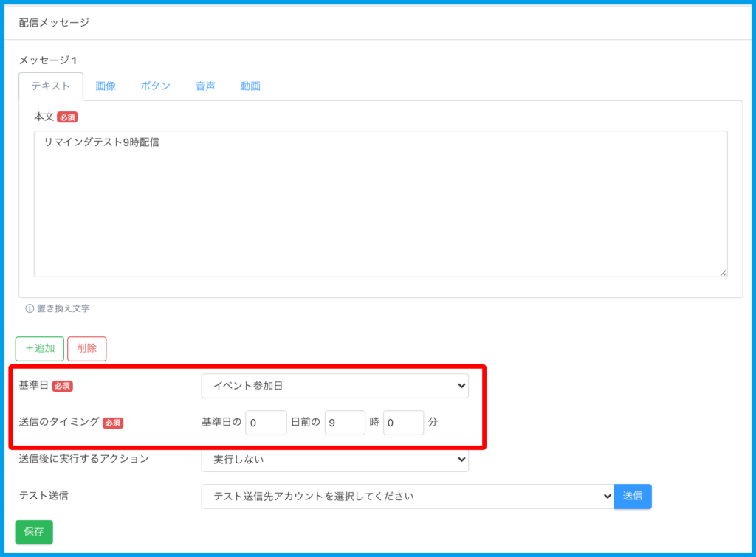
Task: Switch to the テキスト tab
Action: [51, 86]
